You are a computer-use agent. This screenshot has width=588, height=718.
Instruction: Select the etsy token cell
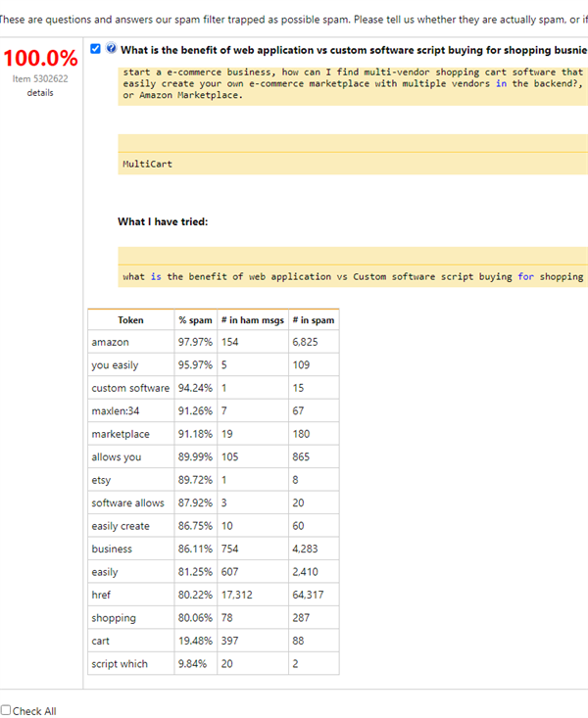click(x=131, y=480)
